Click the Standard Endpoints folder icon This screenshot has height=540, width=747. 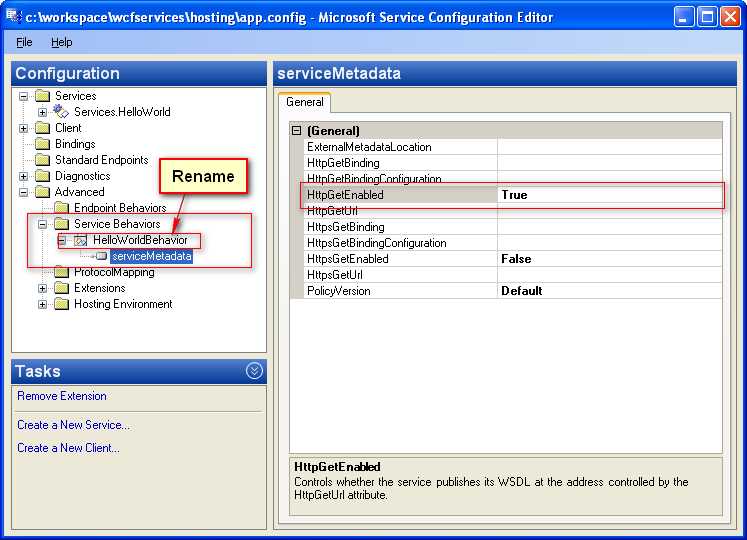pos(43,160)
